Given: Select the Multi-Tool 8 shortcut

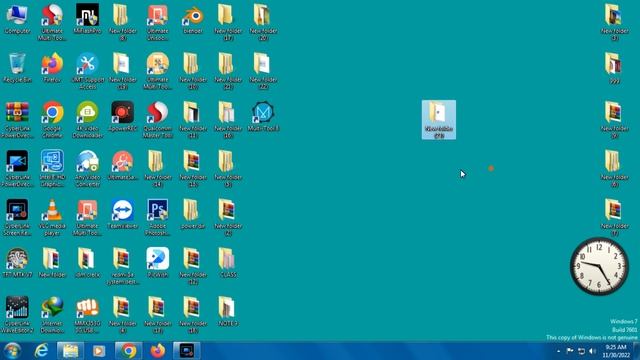Looking at the screenshot, I should coord(263,117).
